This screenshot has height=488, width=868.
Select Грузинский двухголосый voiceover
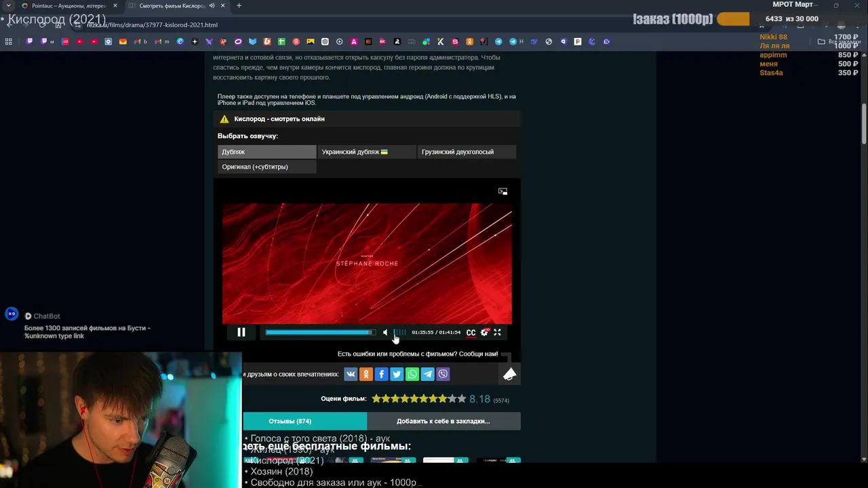point(467,152)
